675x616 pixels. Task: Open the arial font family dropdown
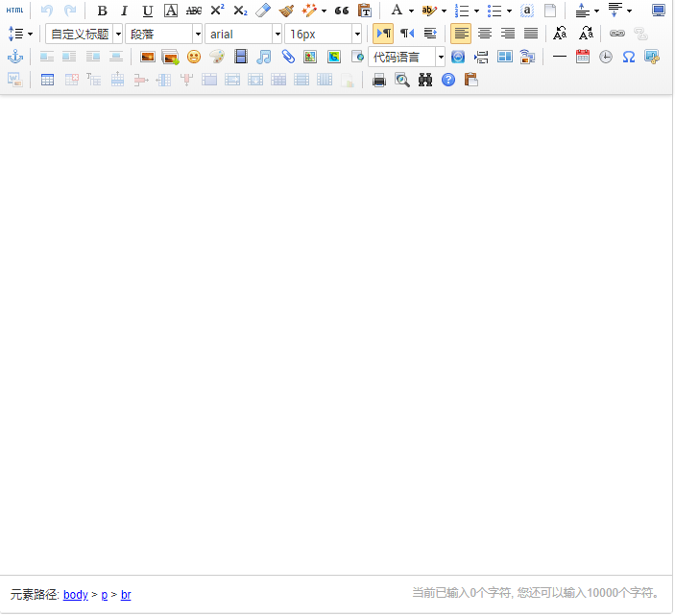(x=243, y=34)
